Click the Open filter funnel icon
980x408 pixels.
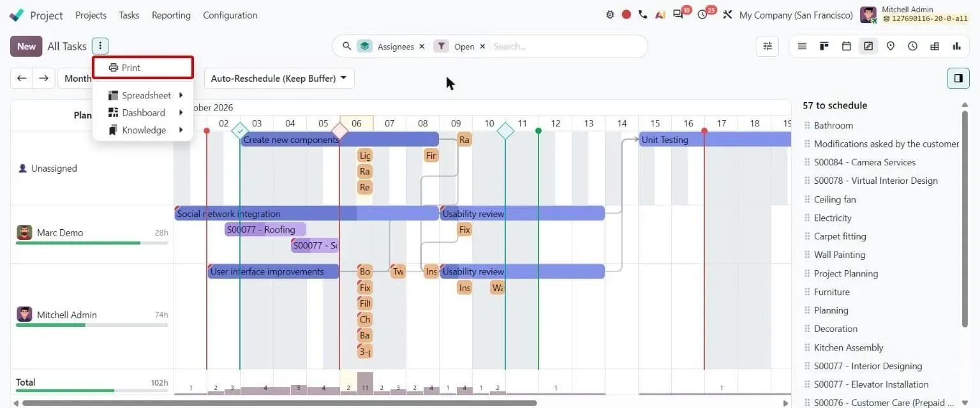(442, 46)
